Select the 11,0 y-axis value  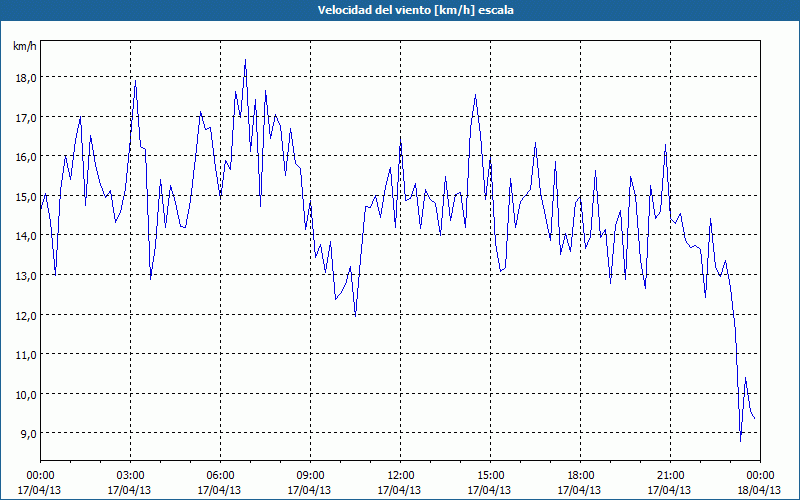(x=26, y=355)
